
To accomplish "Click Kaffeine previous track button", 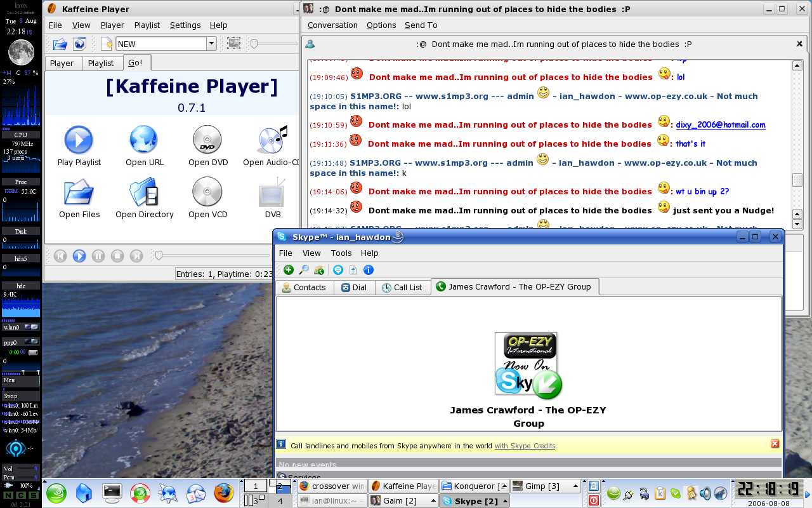I will click(x=60, y=256).
